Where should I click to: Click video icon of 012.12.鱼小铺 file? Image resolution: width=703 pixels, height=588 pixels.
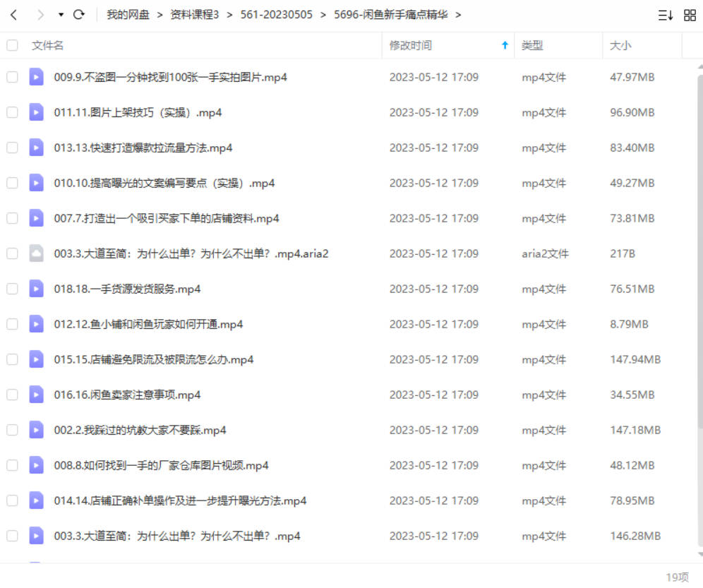click(x=36, y=324)
